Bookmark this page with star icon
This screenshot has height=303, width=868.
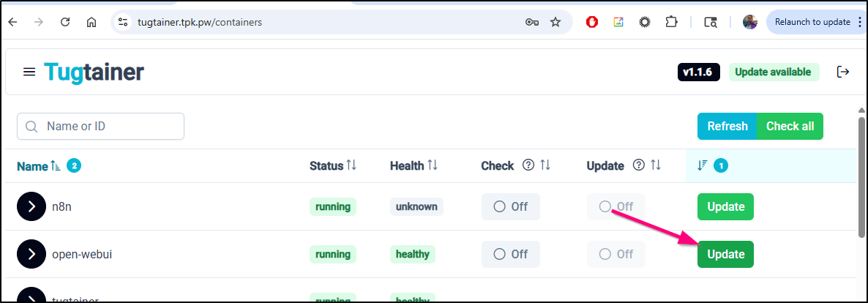(x=555, y=22)
